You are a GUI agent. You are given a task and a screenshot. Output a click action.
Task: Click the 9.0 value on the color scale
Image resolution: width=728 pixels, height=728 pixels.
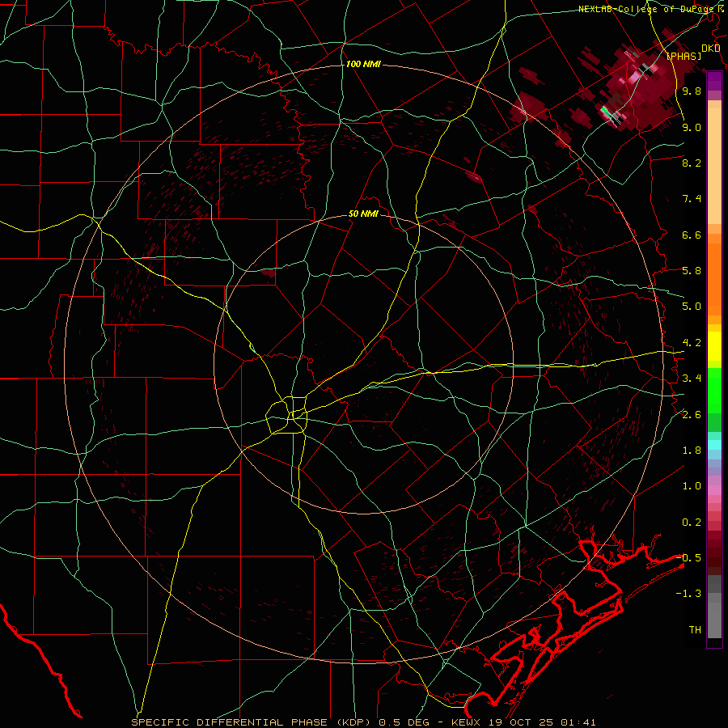click(x=692, y=127)
